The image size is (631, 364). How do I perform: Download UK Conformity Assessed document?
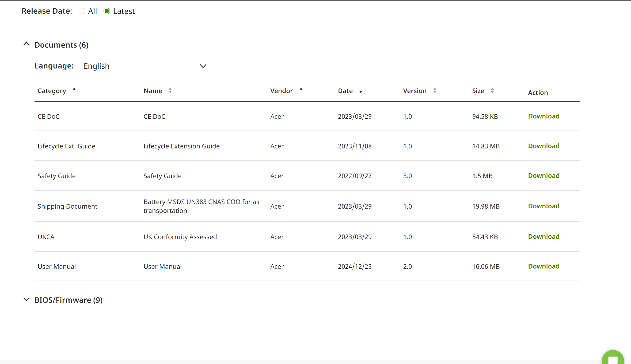click(543, 237)
